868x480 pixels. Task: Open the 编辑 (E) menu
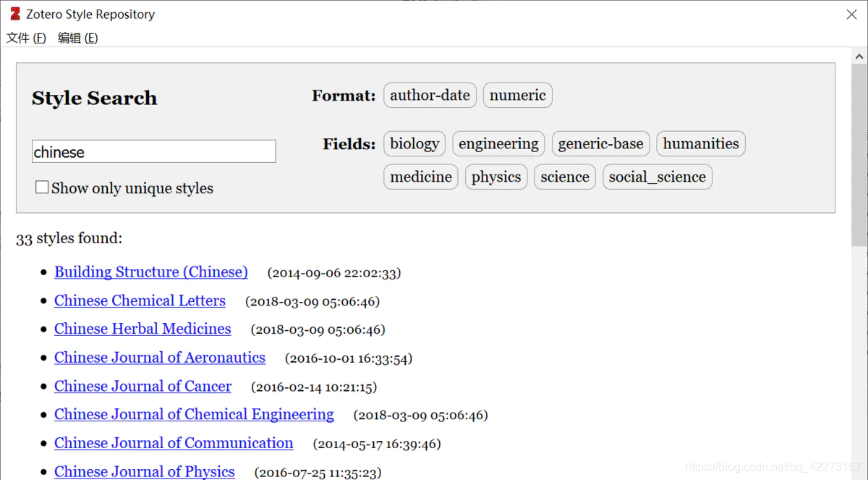pos(77,38)
